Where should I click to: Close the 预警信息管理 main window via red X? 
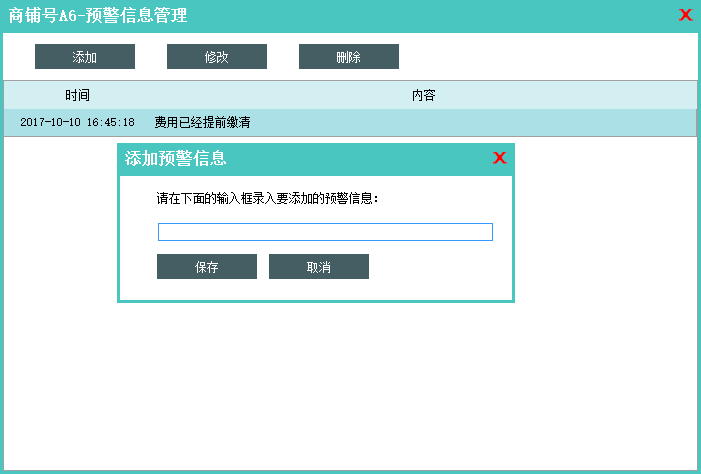[x=685, y=15]
